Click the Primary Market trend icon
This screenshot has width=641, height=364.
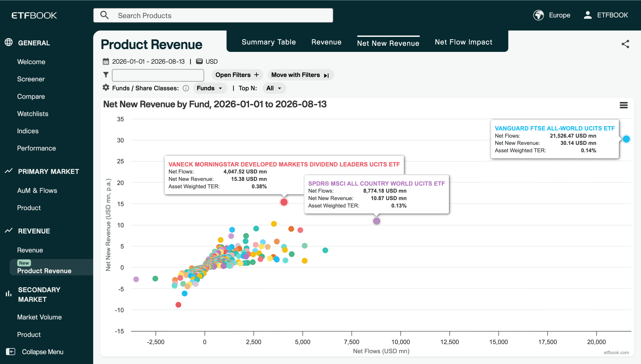(x=9, y=171)
